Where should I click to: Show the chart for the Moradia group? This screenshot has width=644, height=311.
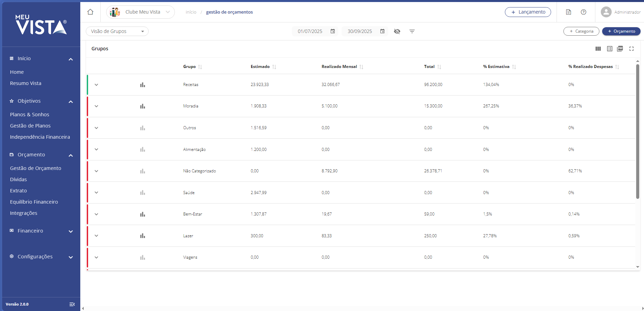[143, 106]
